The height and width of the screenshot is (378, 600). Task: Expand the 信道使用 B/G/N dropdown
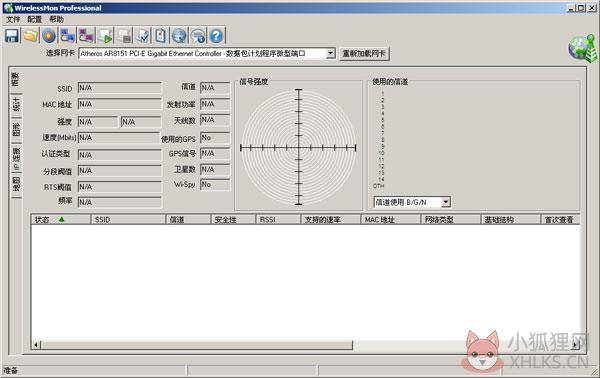(446, 202)
